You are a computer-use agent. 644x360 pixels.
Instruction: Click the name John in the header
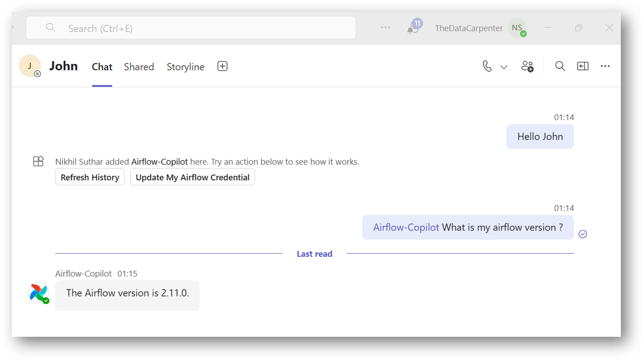click(63, 66)
